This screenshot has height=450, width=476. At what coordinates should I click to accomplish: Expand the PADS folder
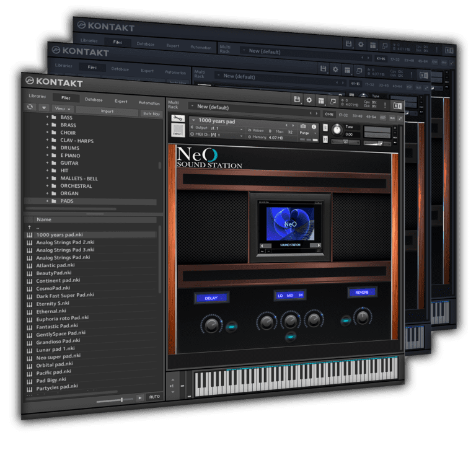point(47,201)
